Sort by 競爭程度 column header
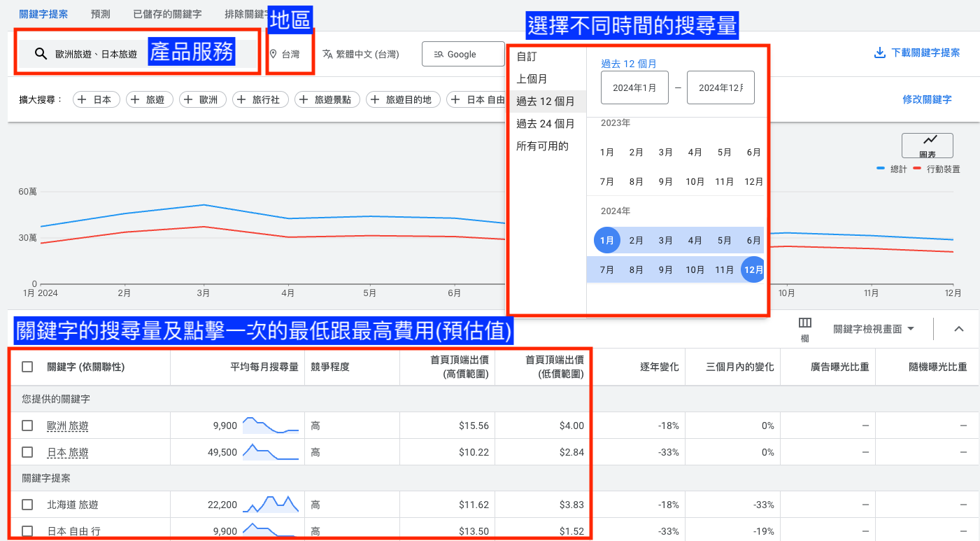This screenshot has height=541, width=980. tap(329, 367)
